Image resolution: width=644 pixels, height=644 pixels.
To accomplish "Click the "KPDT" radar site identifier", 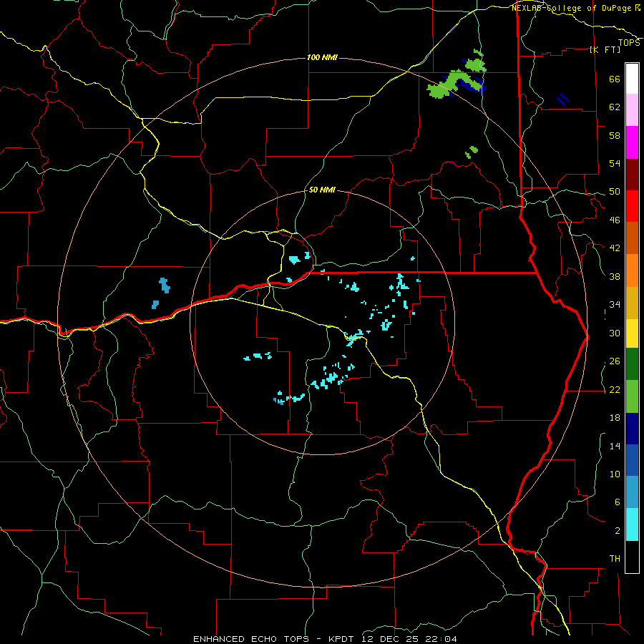I will (343, 639).
